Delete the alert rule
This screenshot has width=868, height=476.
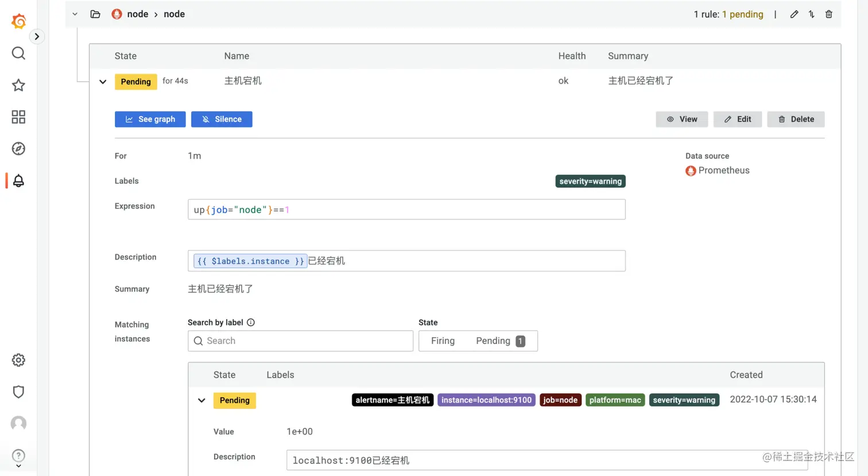(796, 119)
